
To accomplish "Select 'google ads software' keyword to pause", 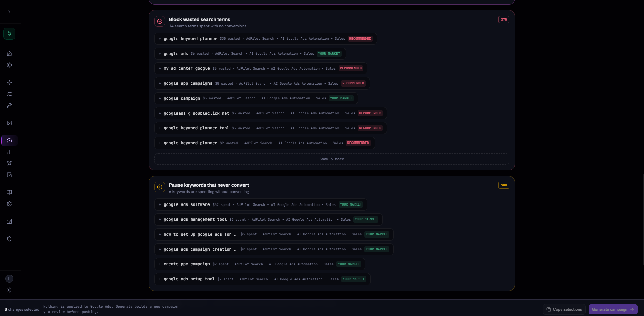I will click(x=261, y=204).
